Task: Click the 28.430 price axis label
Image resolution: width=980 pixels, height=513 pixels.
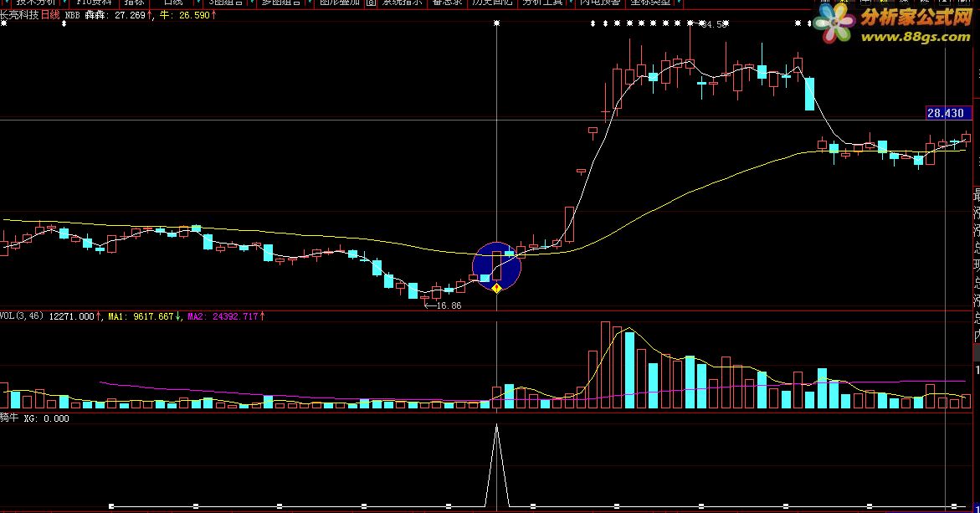Action: [948, 113]
